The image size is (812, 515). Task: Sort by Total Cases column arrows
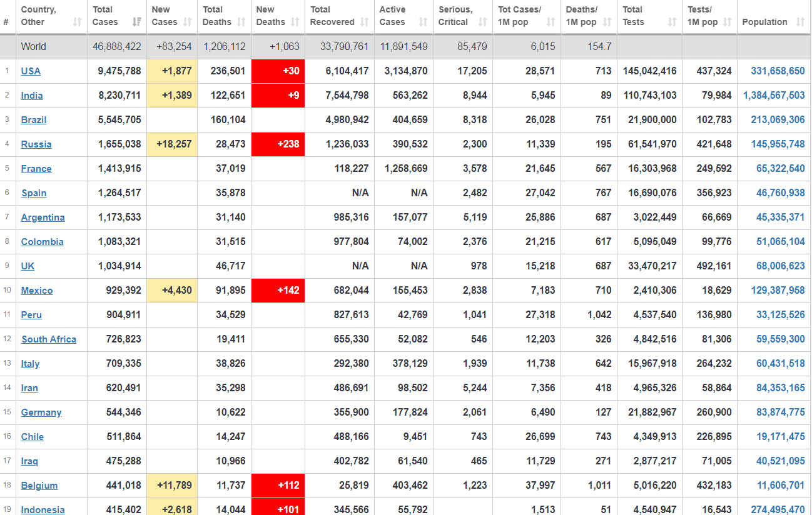[136, 22]
